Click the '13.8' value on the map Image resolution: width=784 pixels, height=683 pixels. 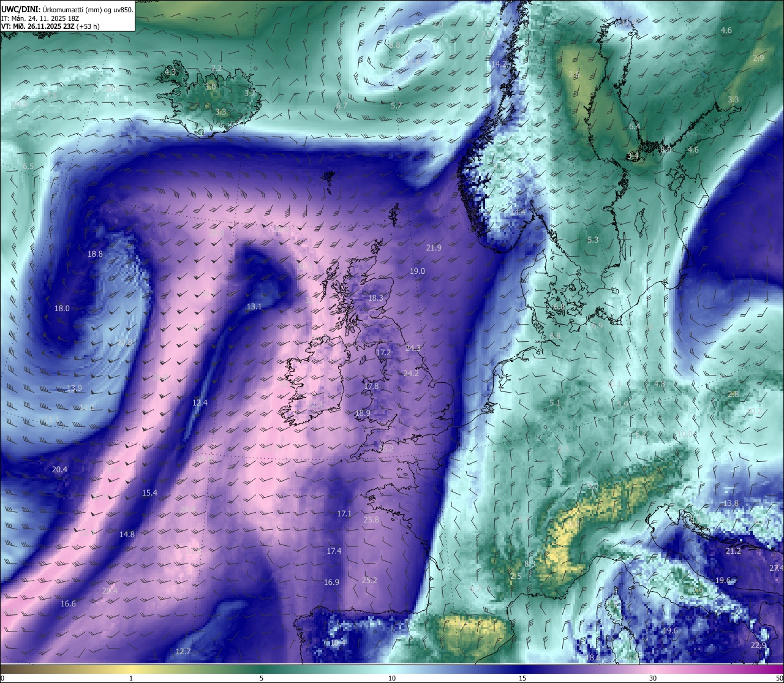pyautogui.click(x=731, y=504)
